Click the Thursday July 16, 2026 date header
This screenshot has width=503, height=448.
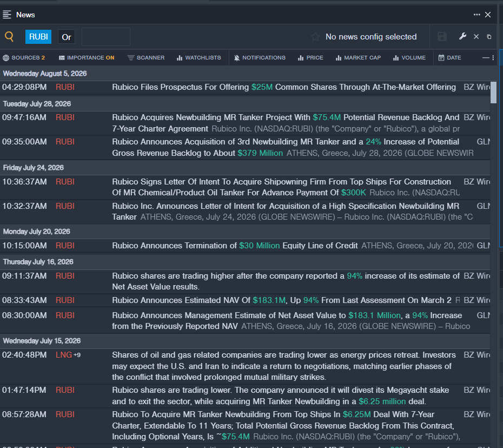tap(38, 262)
